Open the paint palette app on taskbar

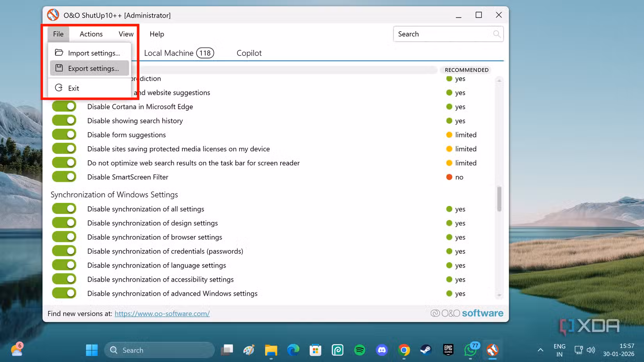click(249, 350)
